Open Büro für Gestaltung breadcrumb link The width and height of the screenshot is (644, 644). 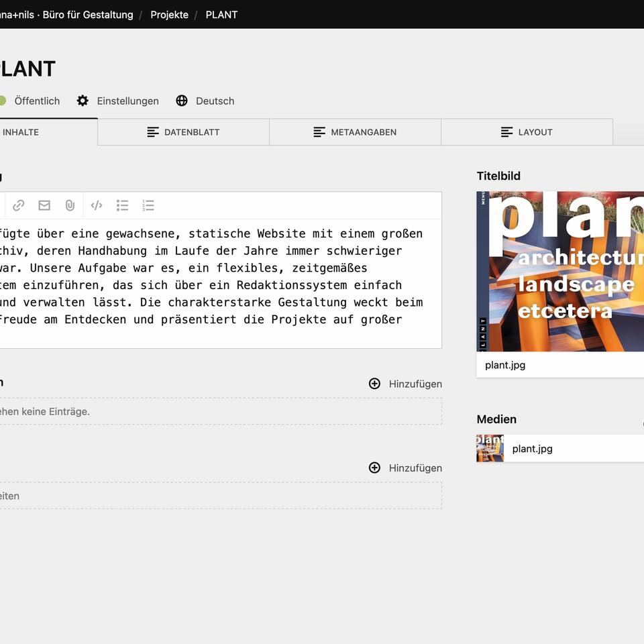(66, 15)
